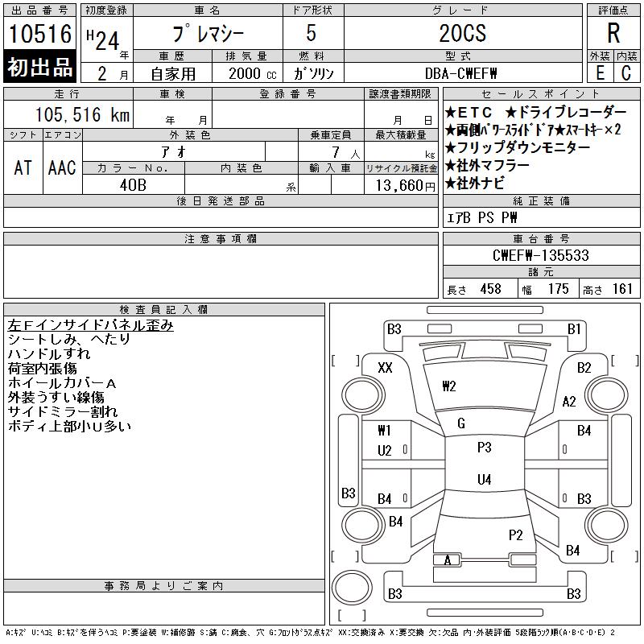Click the サイドミラー割れ inspector note
The height and width of the screenshot is (644, 644).
63,411
